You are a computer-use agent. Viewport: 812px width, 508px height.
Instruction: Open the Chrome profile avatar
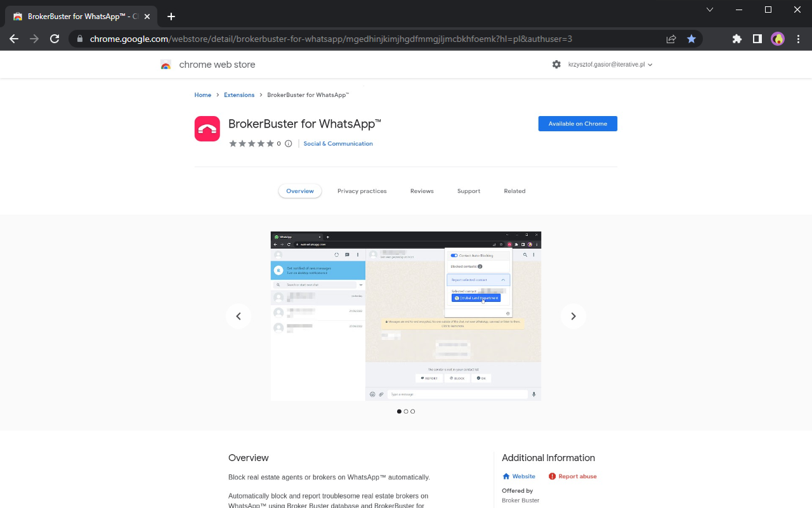click(x=778, y=39)
